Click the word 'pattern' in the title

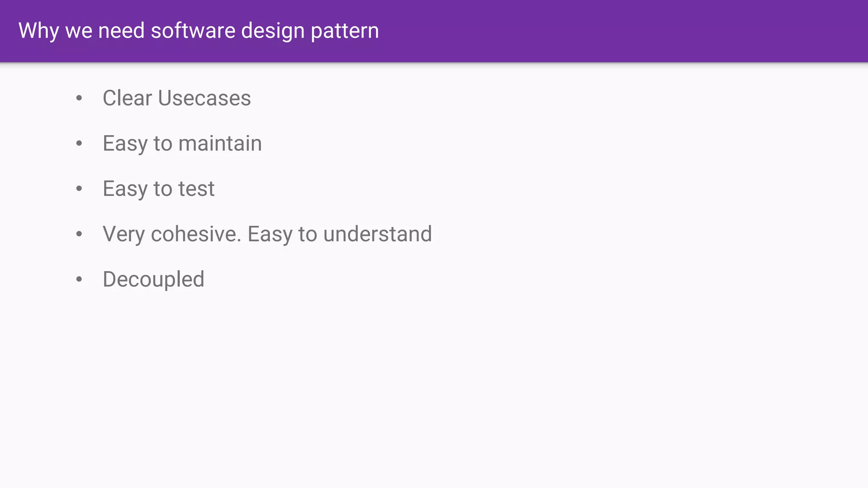345,31
